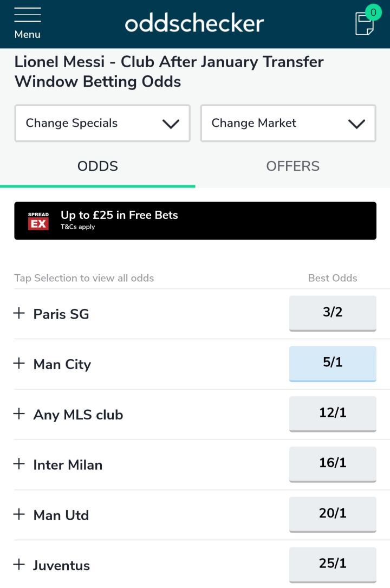Tap the Spreadex logo in banner
390x588 pixels.
(38, 221)
